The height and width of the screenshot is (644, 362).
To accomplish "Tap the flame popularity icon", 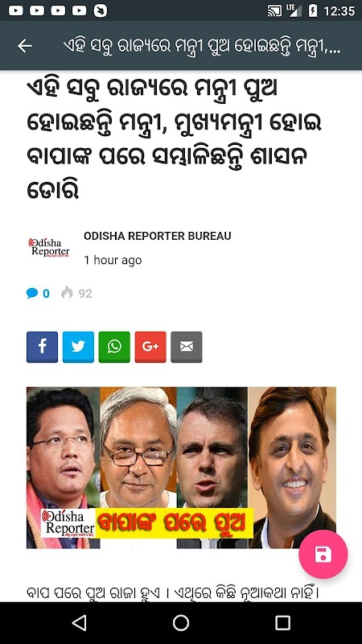I will [x=67, y=293].
